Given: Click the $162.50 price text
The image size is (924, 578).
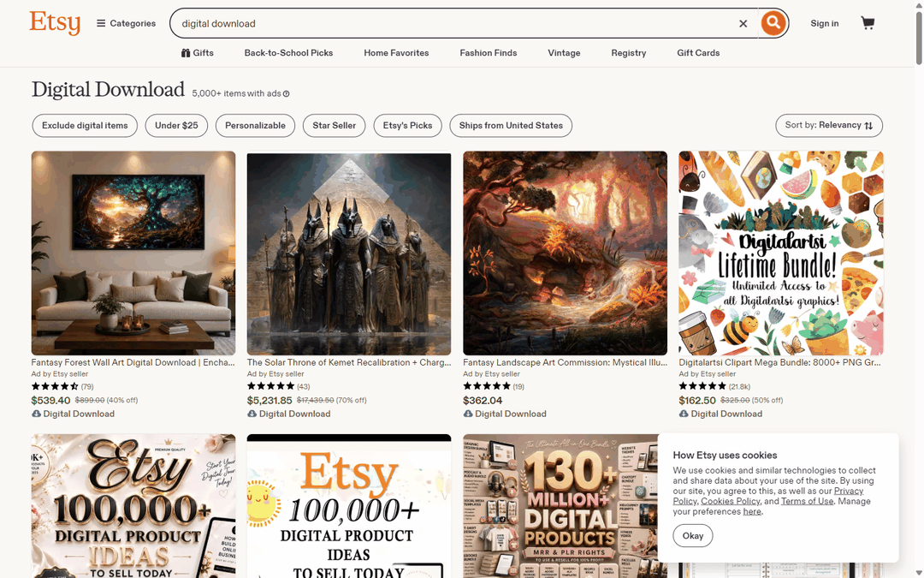Looking at the screenshot, I should click(697, 401).
